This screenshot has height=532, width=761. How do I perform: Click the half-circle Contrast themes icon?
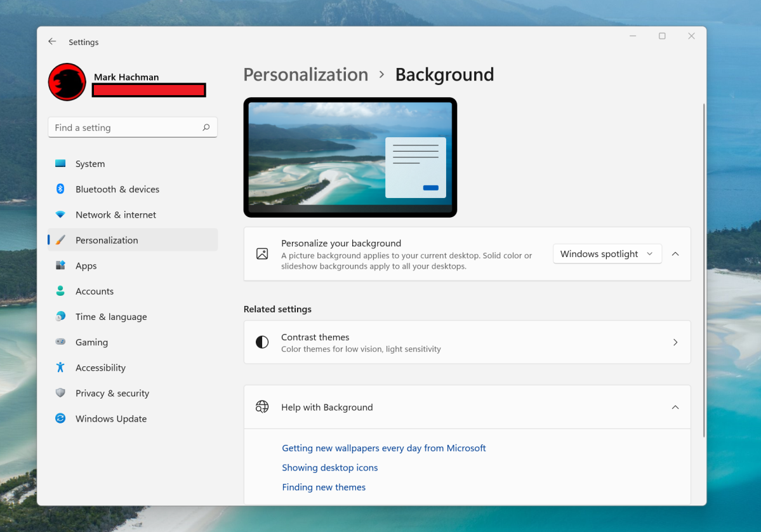point(262,342)
